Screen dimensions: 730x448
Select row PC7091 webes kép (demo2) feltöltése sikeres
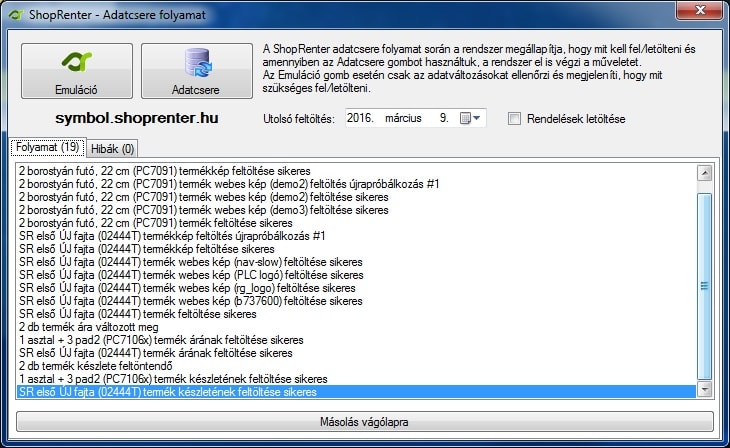click(356, 197)
